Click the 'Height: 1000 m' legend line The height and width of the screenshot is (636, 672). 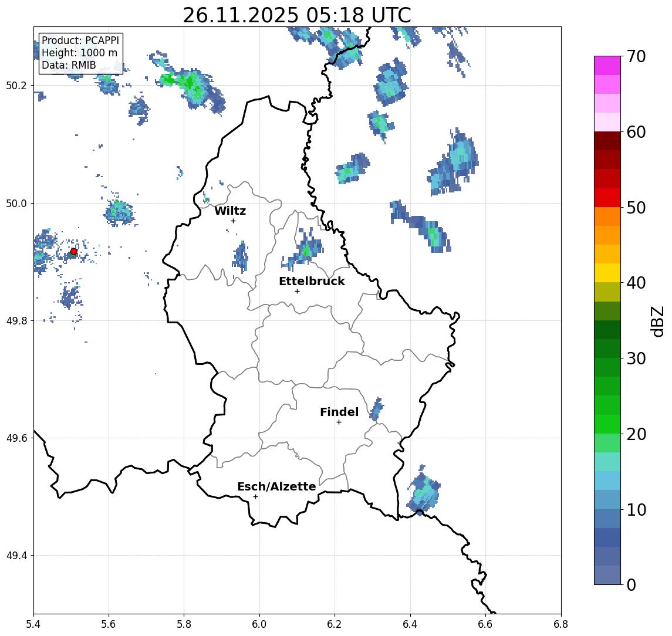coord(79,53)
